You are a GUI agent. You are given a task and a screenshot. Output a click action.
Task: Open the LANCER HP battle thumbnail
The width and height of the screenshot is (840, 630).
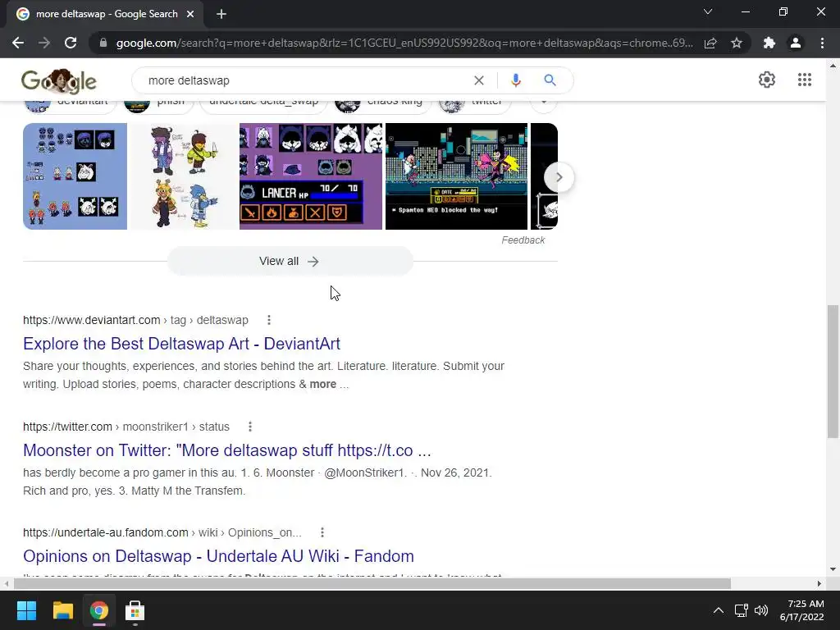pyautogui.click(x=311, y=176)
